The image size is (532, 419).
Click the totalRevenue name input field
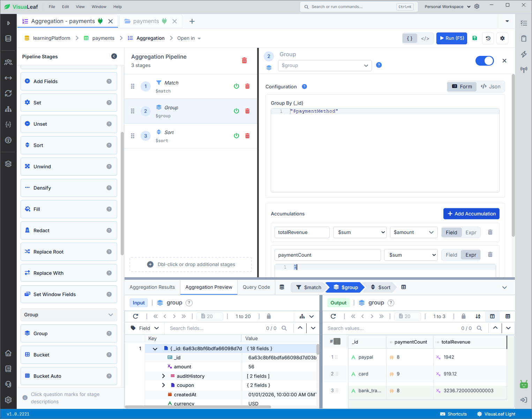[x=302, y=232]
